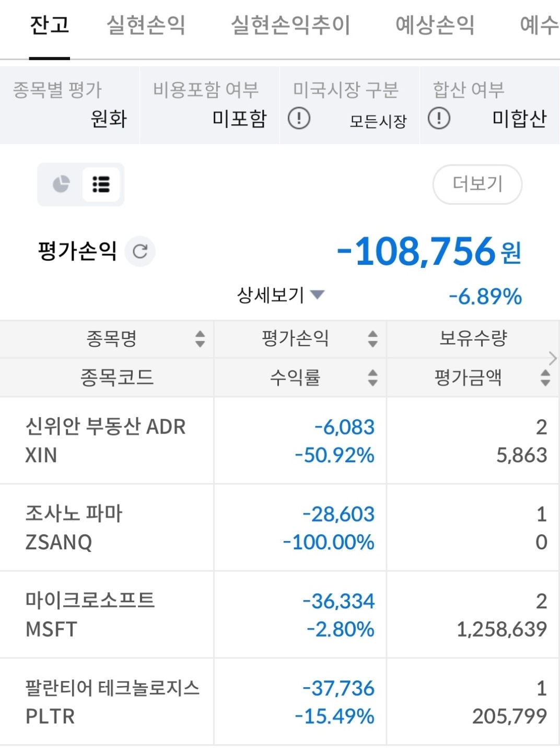Show more columns with right chevron
Screen dimensions: 560x752
click(553, 358)
